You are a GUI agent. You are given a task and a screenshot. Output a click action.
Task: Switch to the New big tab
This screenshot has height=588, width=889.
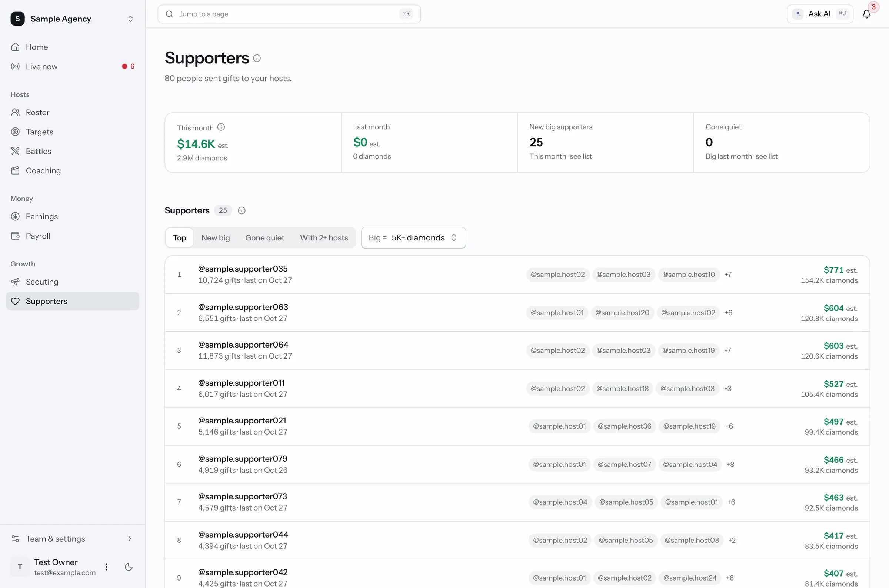coord(216,238)
